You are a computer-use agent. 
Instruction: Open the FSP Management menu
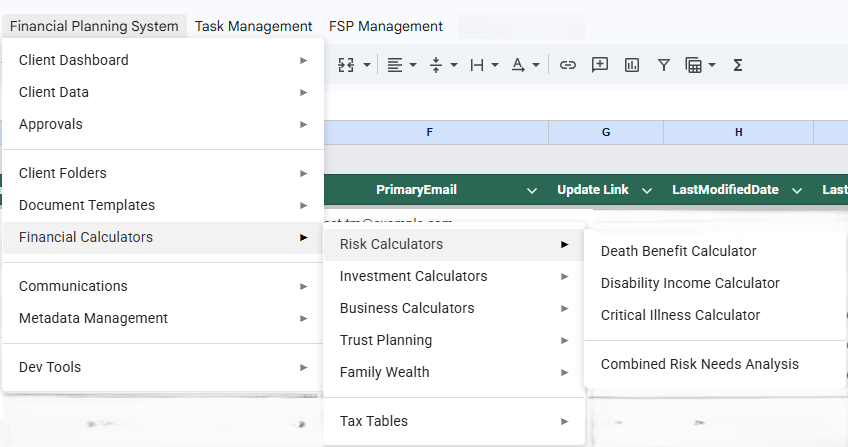pyautogui.click(x=386, y=26)
